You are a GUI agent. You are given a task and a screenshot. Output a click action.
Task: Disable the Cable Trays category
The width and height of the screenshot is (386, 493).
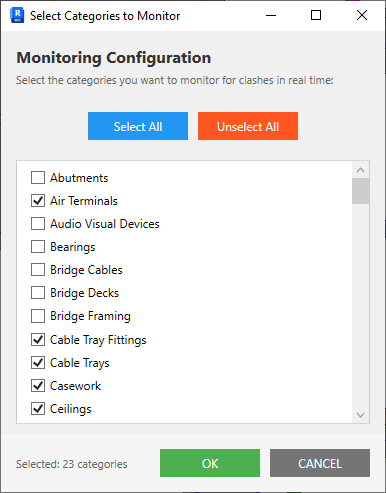coord(38,363)
